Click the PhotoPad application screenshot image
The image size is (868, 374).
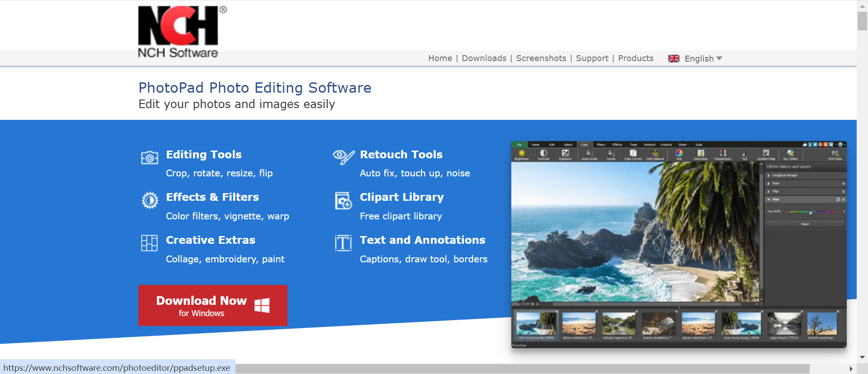tap(679, 245)
